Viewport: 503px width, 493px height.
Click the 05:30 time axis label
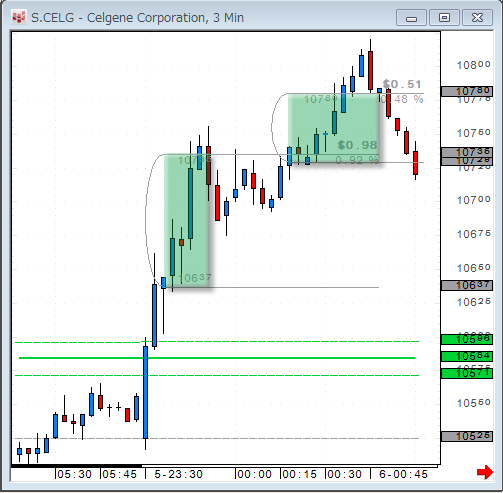[x=74, y=474]
